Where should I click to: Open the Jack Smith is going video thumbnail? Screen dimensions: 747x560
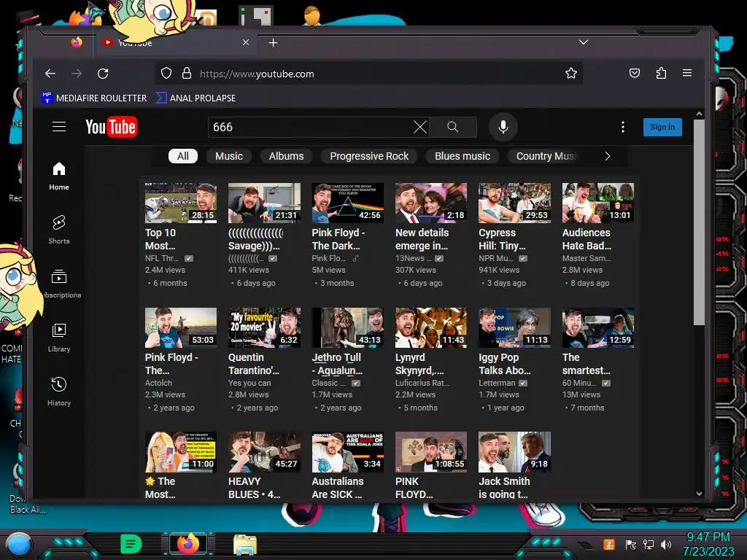pos(514,452)
